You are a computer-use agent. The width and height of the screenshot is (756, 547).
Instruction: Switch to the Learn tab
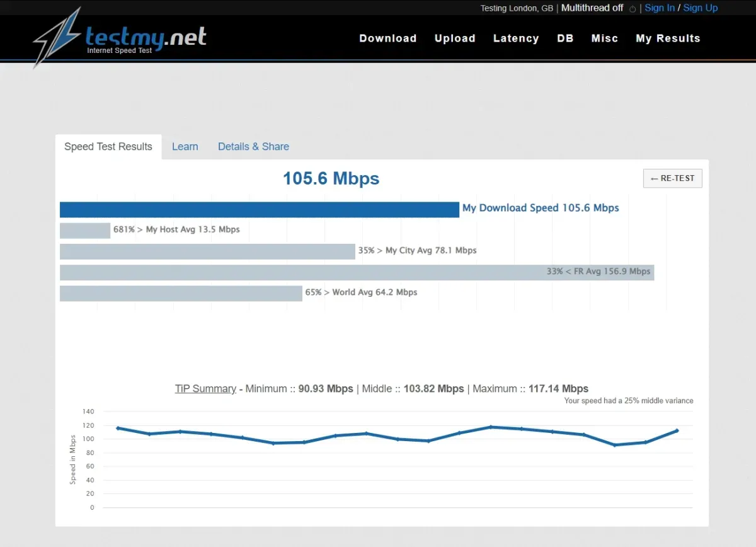(x=185, y=146)
